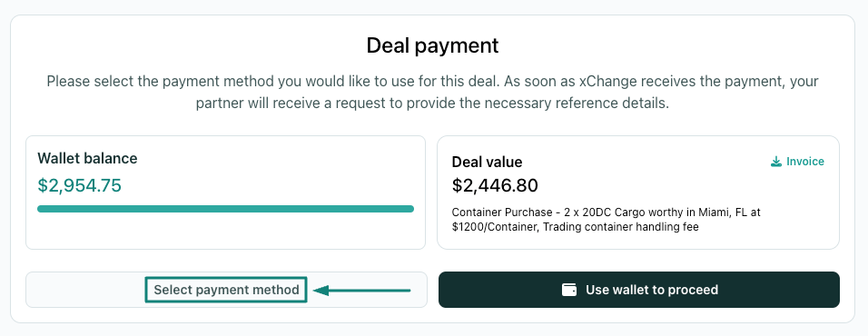Image resolution: width=868 pixels, height=336 pixels.
Task: Click blank space in Wallet balance card
Action: coord(225,232)
